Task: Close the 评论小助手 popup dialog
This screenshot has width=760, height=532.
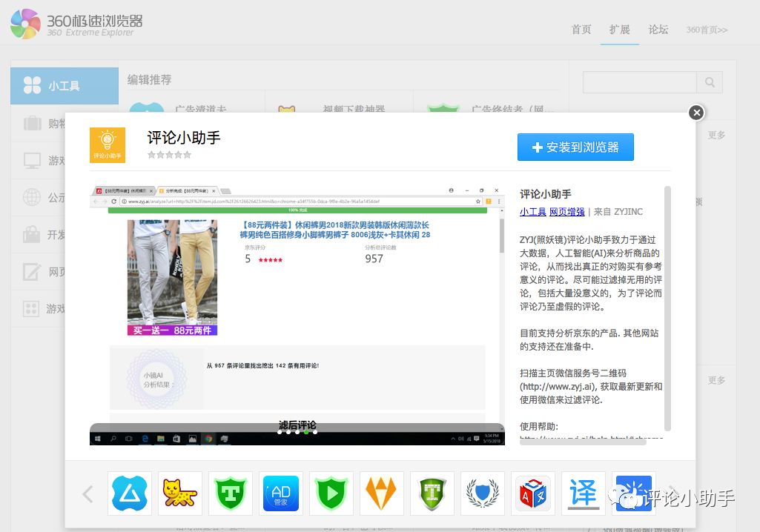Action: 696,113
